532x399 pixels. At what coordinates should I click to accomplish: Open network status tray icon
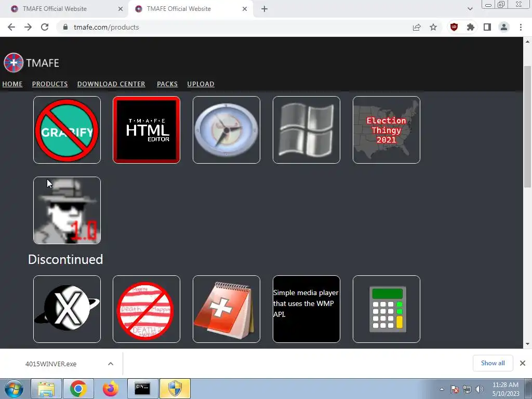pyautogui.click(x=467, y=389)
